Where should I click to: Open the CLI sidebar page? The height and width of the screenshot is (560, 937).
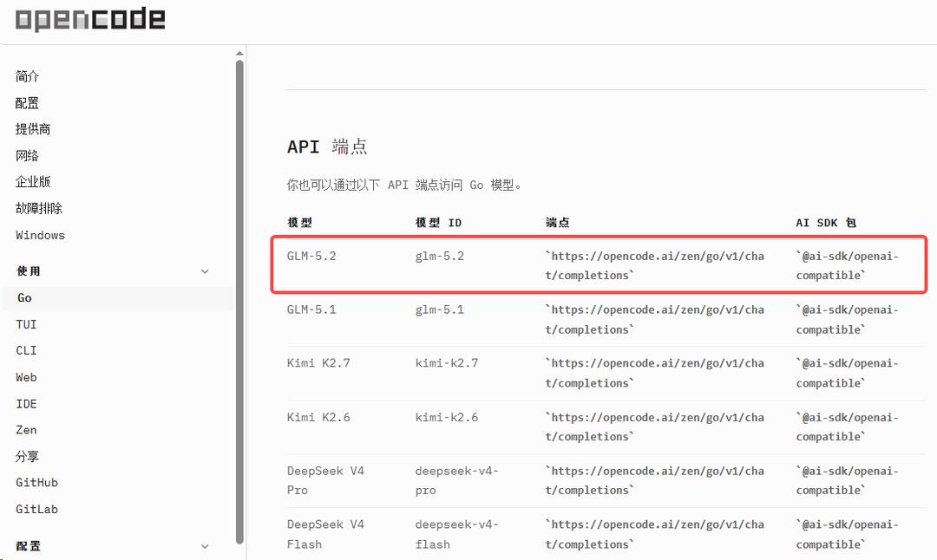point(26,350)
